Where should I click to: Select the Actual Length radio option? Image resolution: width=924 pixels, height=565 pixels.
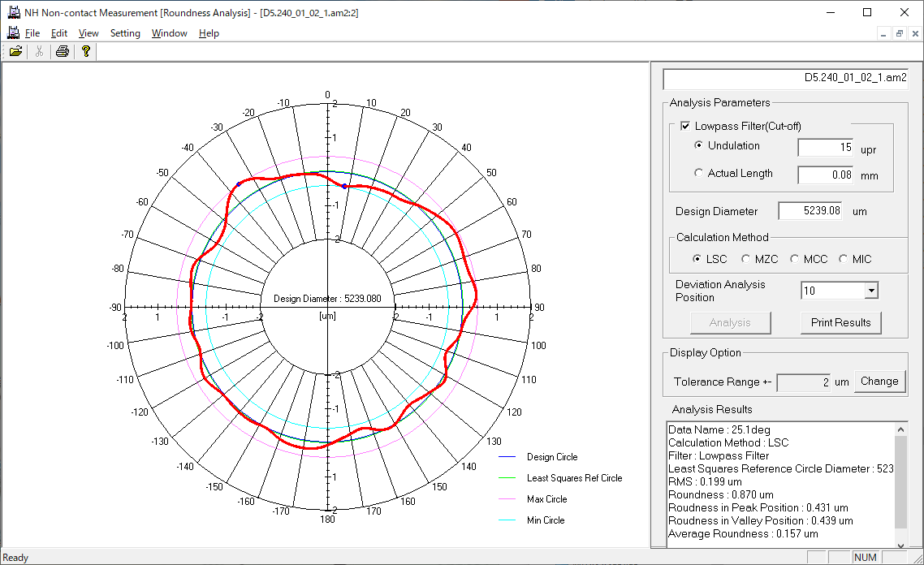pos(698,173)
